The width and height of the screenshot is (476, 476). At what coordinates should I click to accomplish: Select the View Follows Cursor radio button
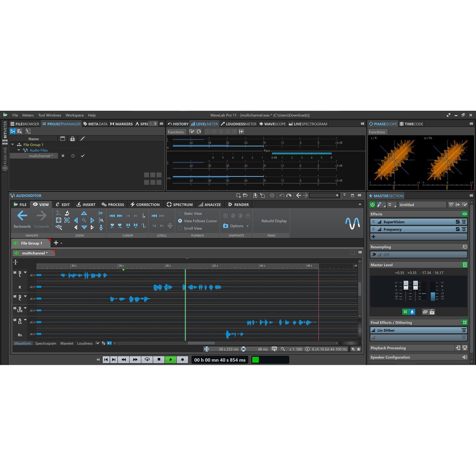coord(180,221)
